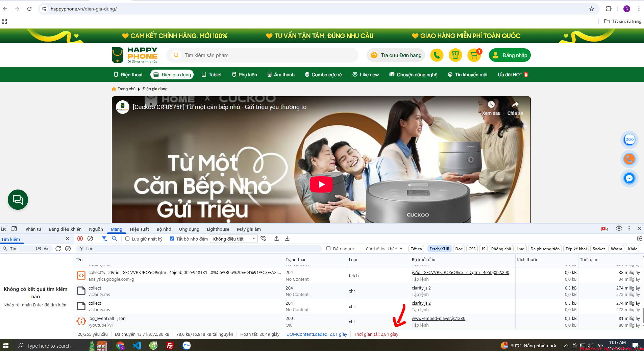
Task: Open the Chrome profile menu
Action: [627, 9]
